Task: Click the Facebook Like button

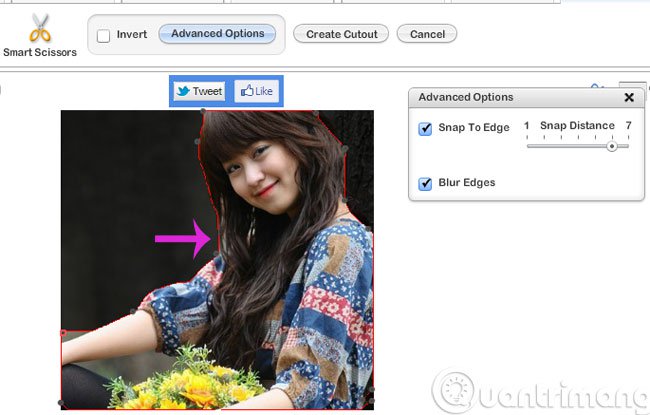Action: point(257,91)
